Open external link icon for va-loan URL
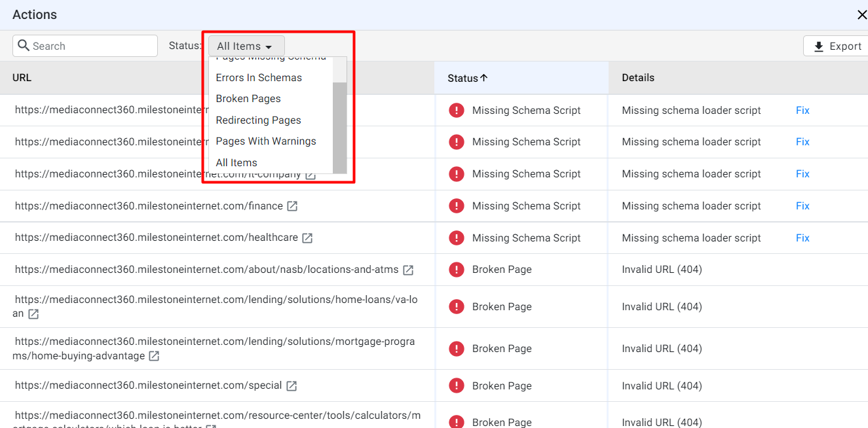Viewport: 868px width, 428px height. (x=33, y=314)
